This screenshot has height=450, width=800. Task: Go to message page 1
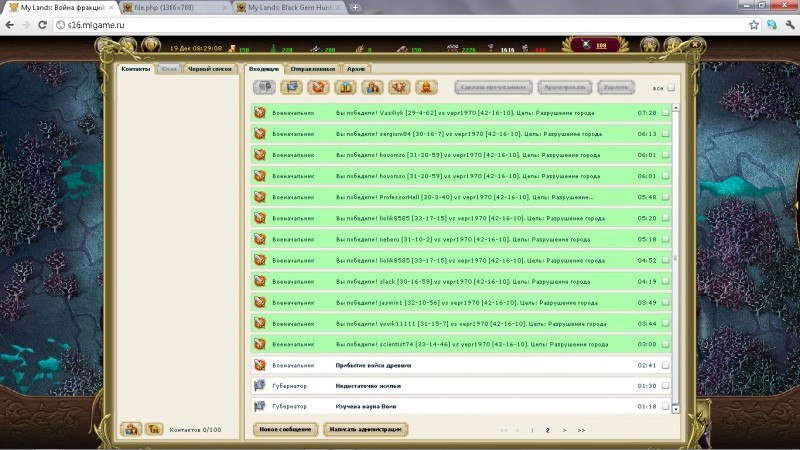point(532,430)
